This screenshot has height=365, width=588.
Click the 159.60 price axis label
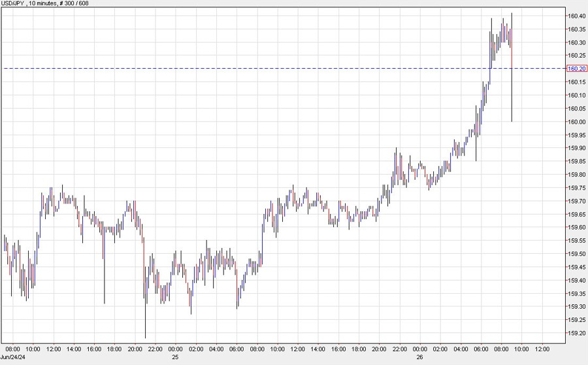(577, 227)
